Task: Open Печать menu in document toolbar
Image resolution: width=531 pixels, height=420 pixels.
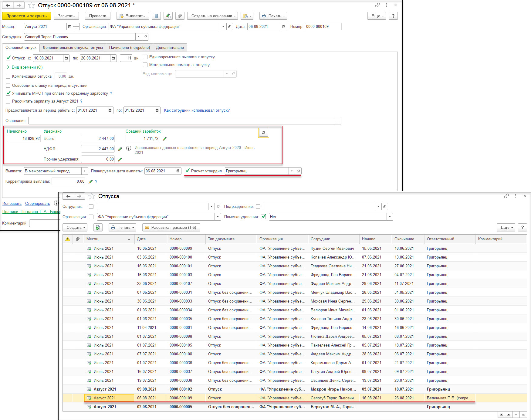Action: 273,16
